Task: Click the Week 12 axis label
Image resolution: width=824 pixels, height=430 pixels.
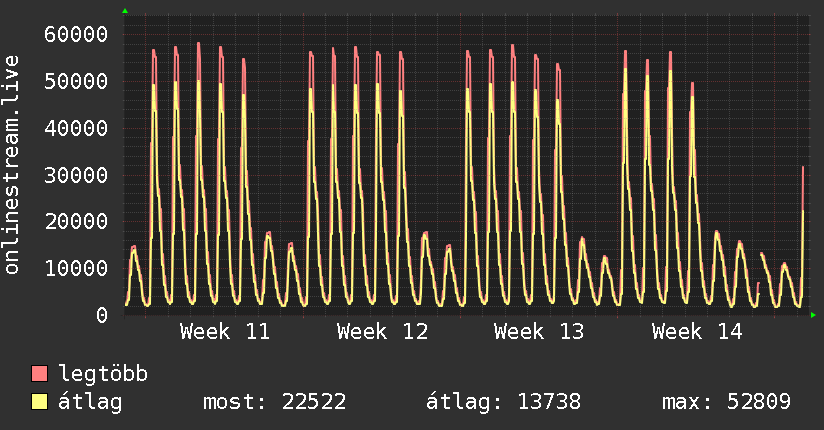Action: (x=383, y=332)
